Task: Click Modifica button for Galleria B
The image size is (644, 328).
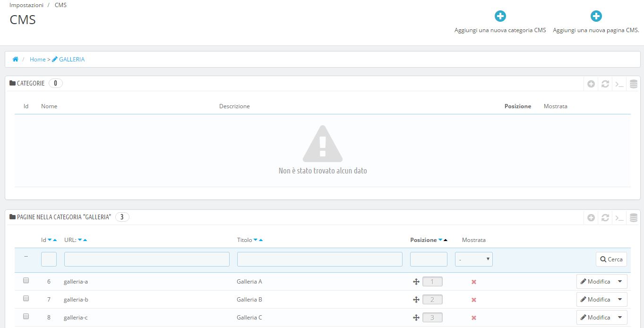Action: coord(595,300)
